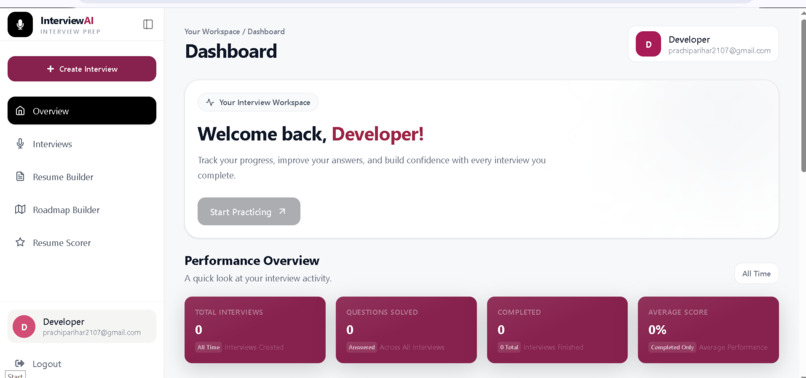806x378 pixels.
Task: Click the Start label at the bottom-left corner
Action: pos(15,375)
